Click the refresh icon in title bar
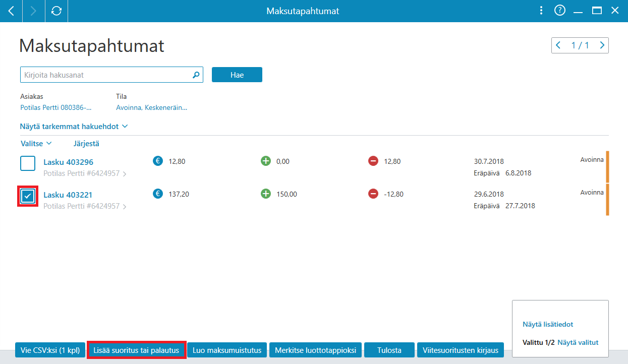This screenshot has width=628, height=364. 56,11
